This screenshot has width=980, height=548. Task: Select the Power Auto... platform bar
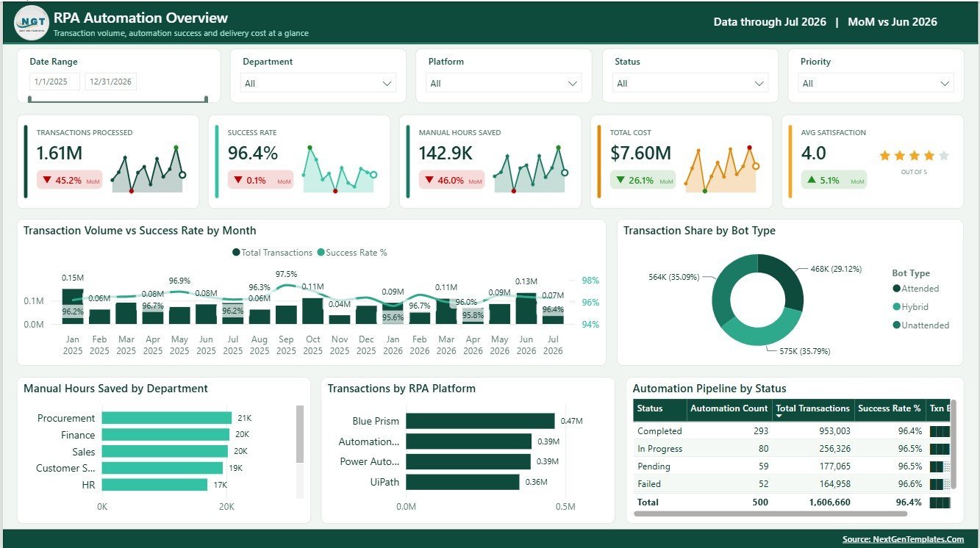tap(468, 462)
